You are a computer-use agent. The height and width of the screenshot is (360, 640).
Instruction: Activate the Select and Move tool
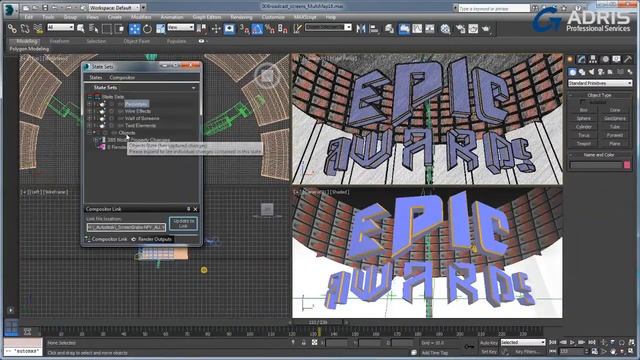134,29
